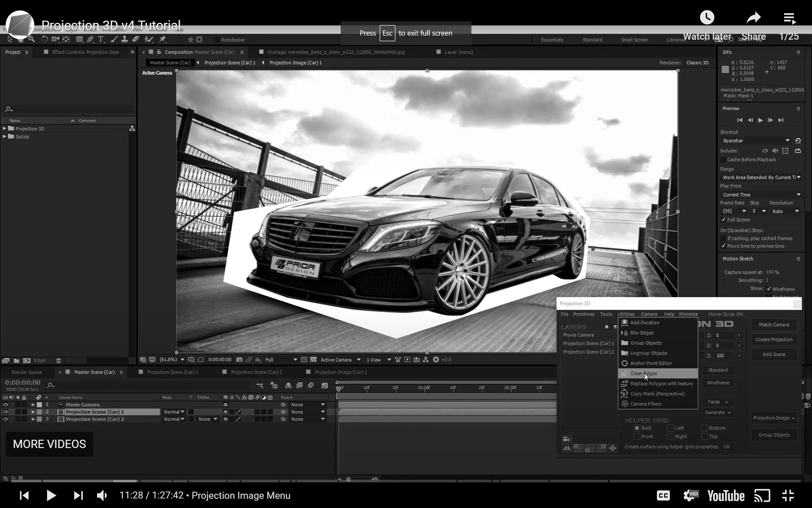Click the Motion Blur enable icon in timeline
812x508 pixels.
point(311,385)
